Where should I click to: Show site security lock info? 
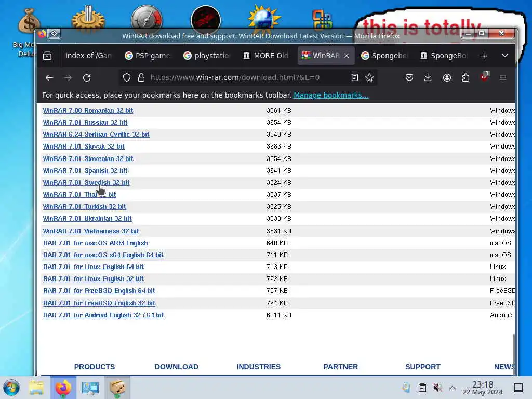tap(141, 78)
